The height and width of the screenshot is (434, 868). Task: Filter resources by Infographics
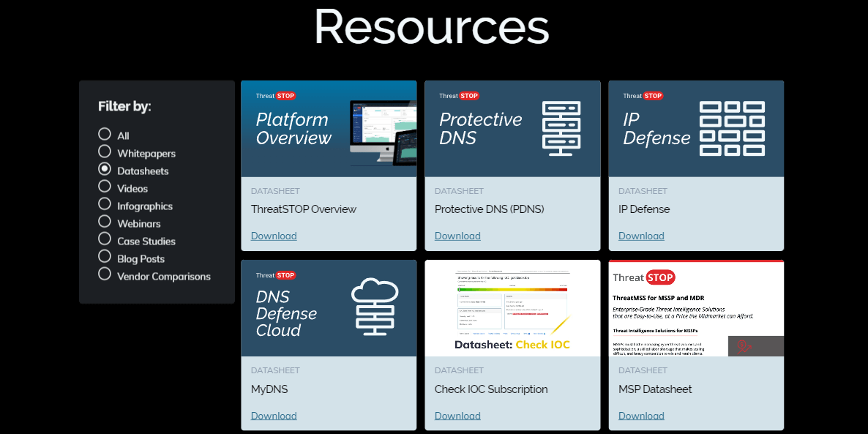point(105,205)
